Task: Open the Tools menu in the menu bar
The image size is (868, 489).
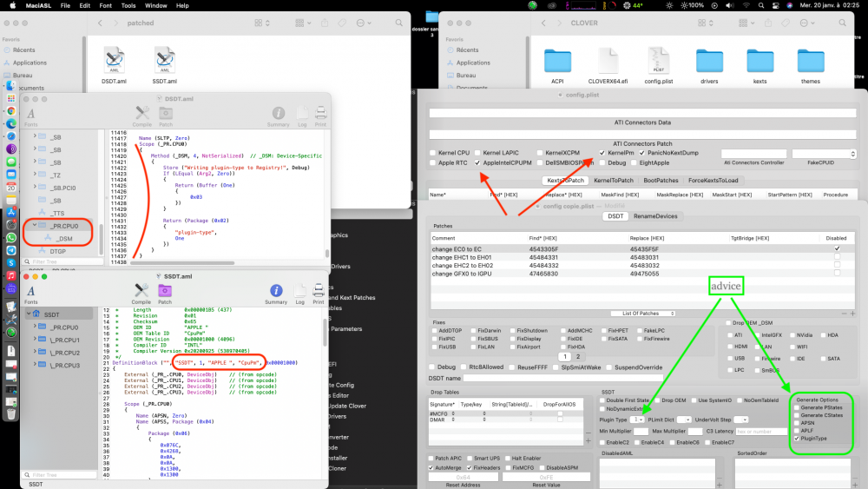Action: [128, 5]
